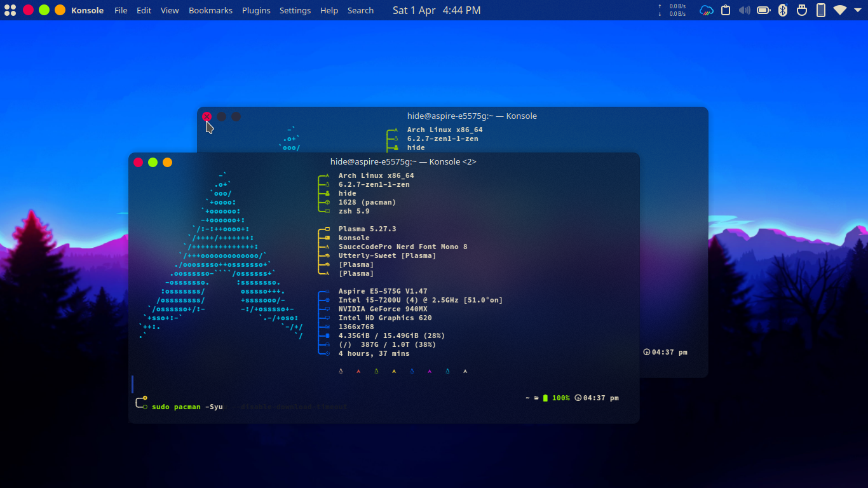Image resolution: width=868 pixels, height=488 pixels.
Task: Click the front Konsole <2> window title
Action: 403,162
